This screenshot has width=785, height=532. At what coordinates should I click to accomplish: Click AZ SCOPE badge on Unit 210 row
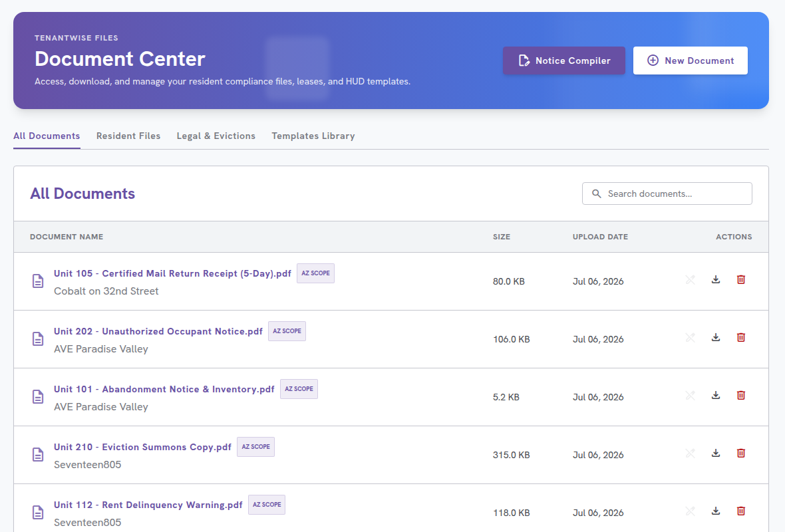(256, 447)
